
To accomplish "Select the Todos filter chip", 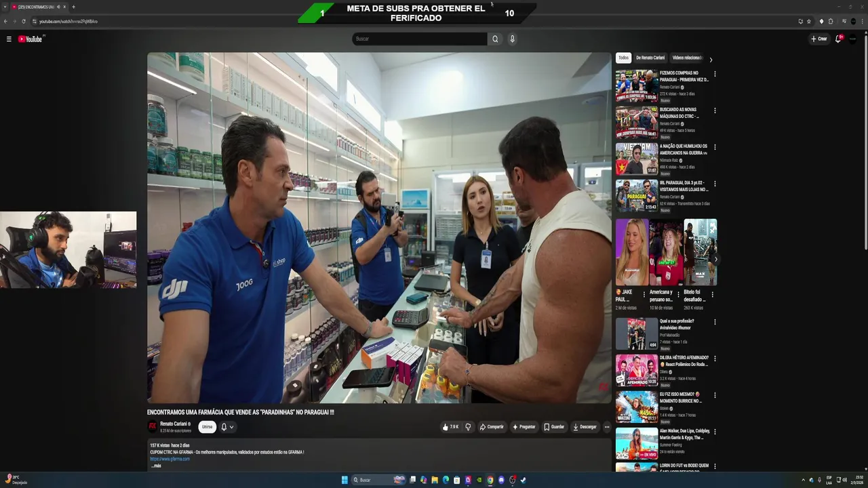I will pos(623,58).
